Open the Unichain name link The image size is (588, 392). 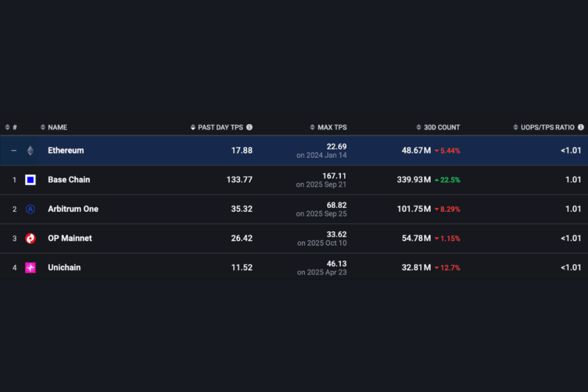click(64, 267)
